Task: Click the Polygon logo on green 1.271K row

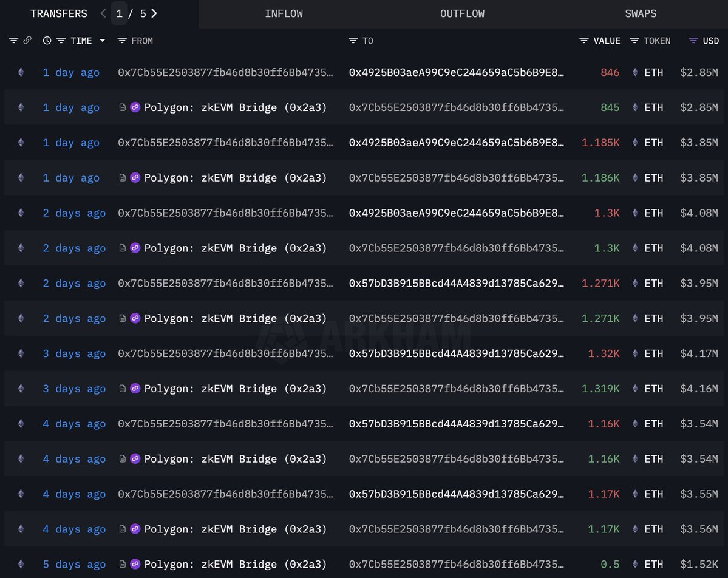Action: click(135, 318)
